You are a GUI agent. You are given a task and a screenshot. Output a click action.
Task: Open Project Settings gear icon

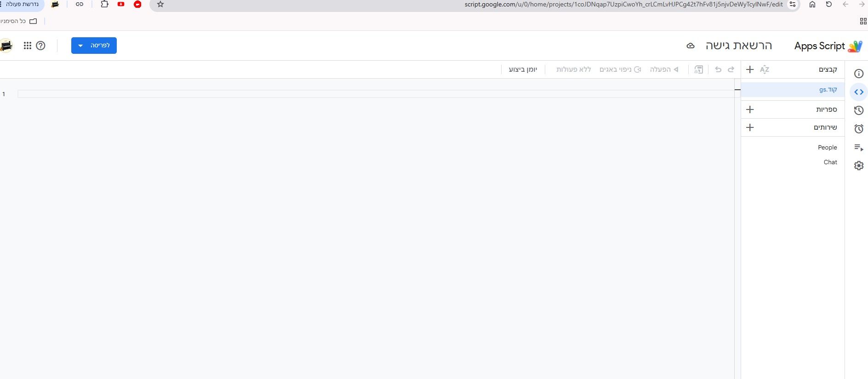tap(858, 166)
